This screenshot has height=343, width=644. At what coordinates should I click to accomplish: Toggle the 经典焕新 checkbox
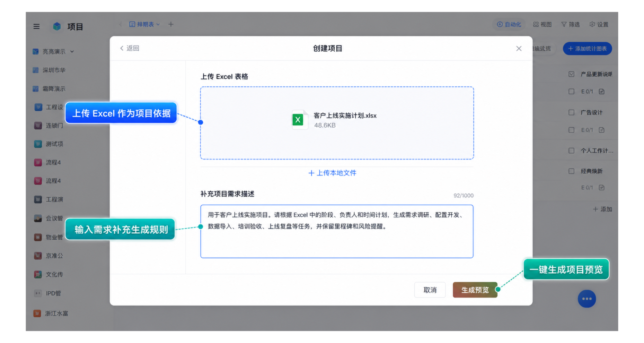tap(572, 171)
